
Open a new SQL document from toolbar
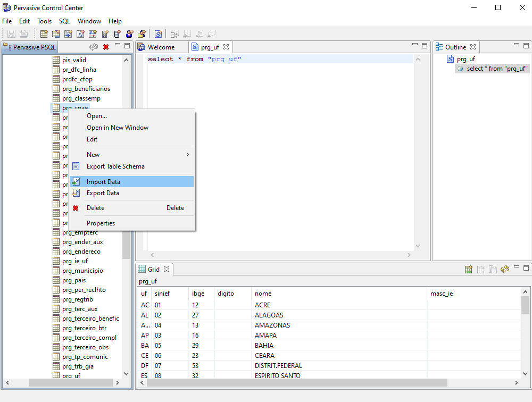(159, 34)
